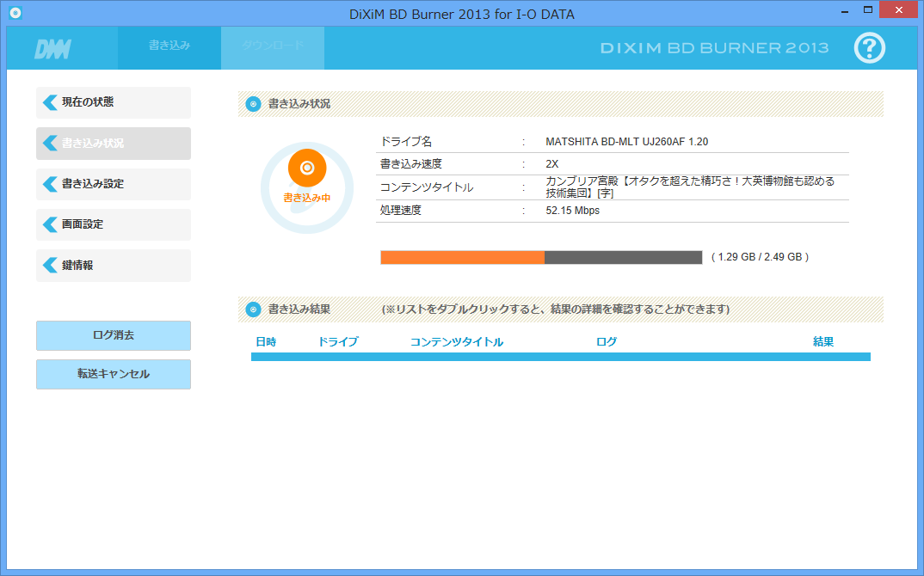Open the 書き込み tab

coord(169,46)
